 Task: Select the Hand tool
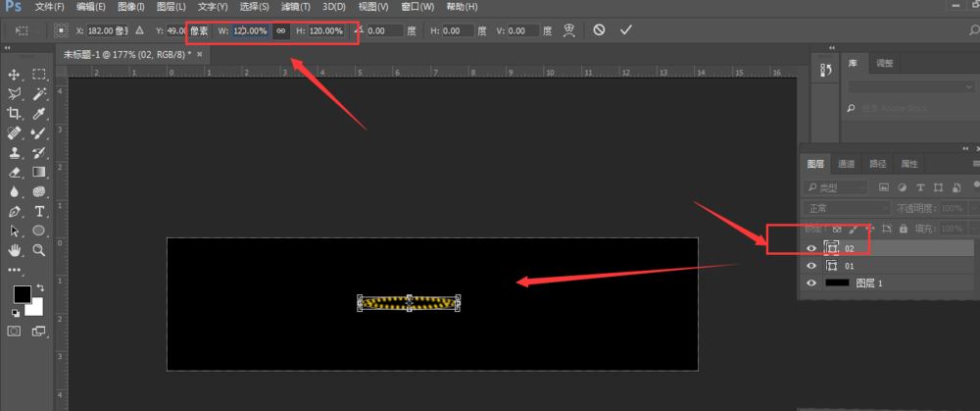pyautogui.click(x=14, y=250)
